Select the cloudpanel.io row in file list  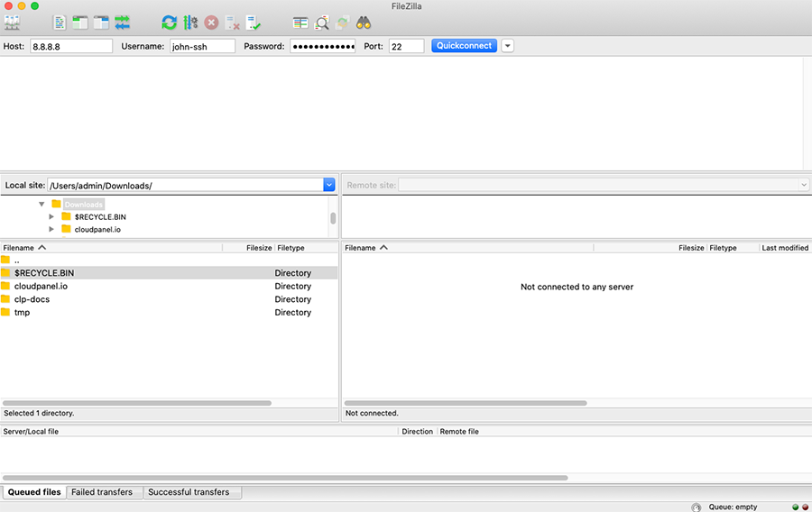click(169, 286)
